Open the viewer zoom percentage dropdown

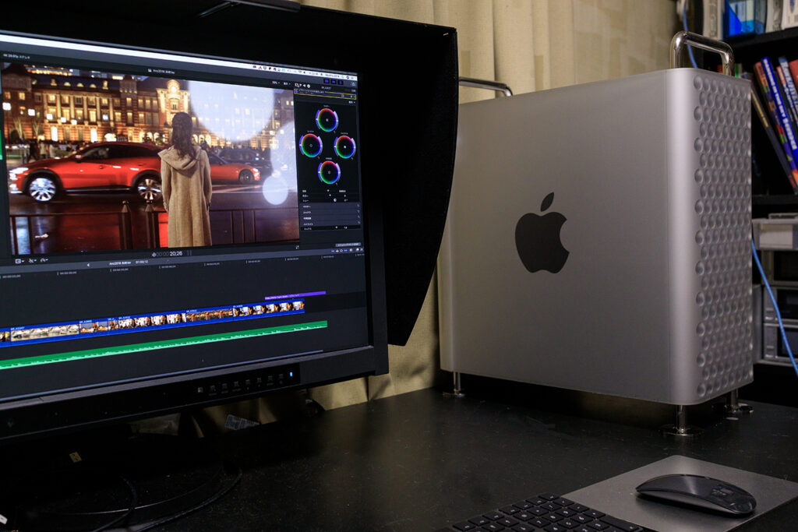pos(274,82)
